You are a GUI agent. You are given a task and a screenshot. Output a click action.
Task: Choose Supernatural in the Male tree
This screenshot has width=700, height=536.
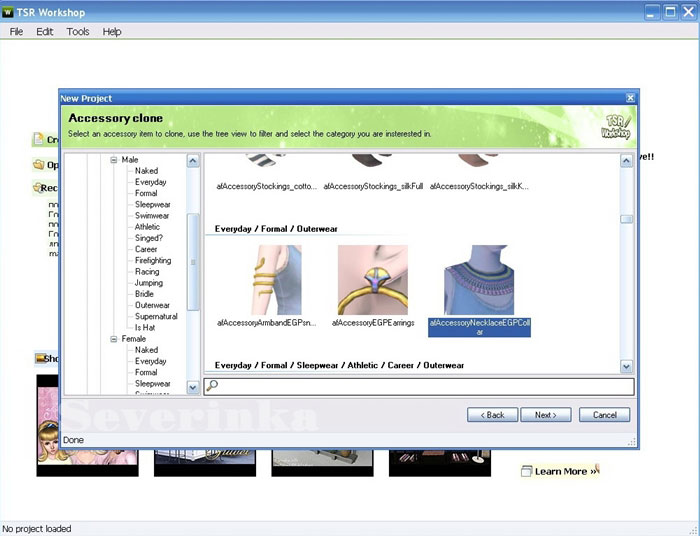(156, 317)
